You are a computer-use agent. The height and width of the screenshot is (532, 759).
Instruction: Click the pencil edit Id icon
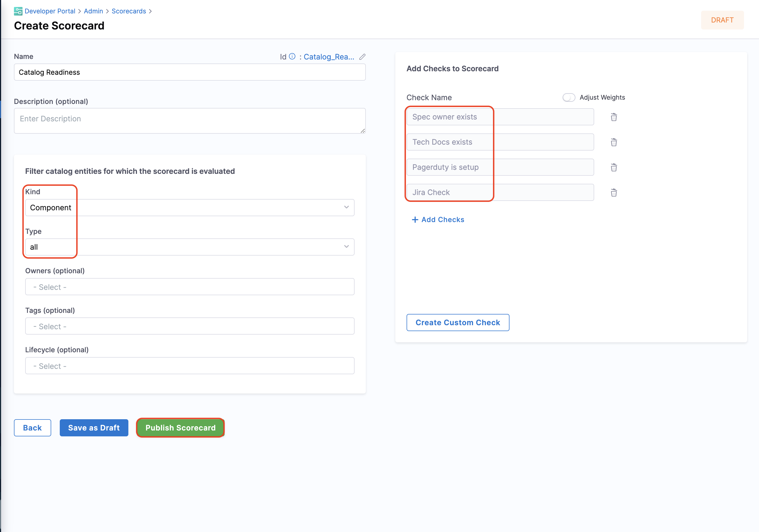coord(362,57)
